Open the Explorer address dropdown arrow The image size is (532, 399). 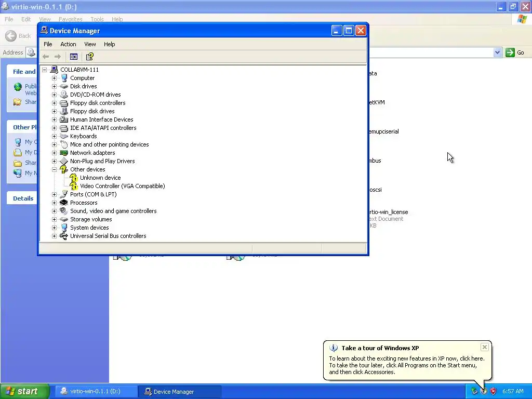click(497, 52)
